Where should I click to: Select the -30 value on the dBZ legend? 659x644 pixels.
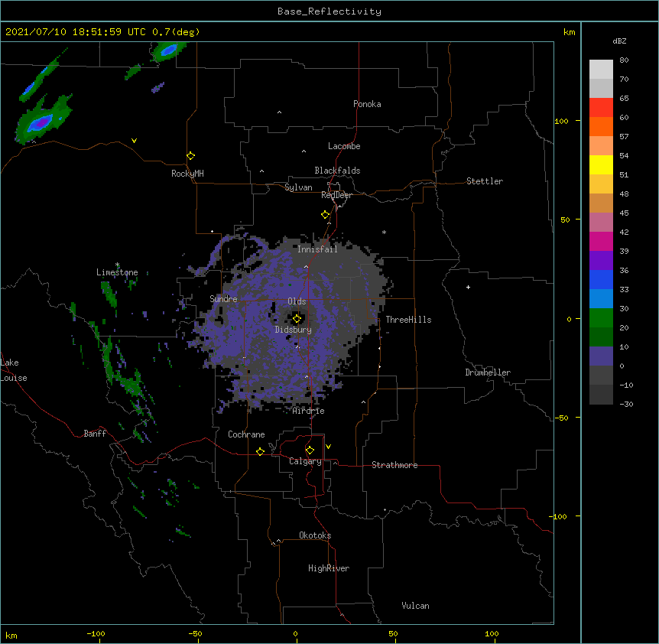[626, 404]
